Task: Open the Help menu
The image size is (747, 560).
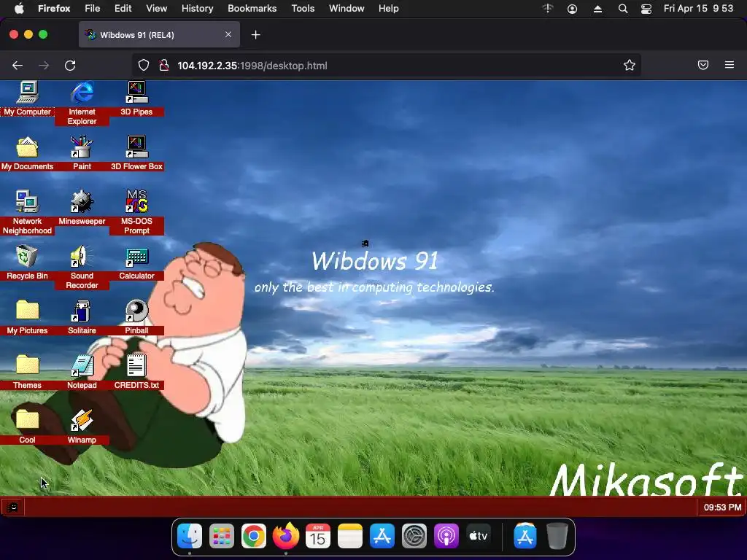Action: 388,9
